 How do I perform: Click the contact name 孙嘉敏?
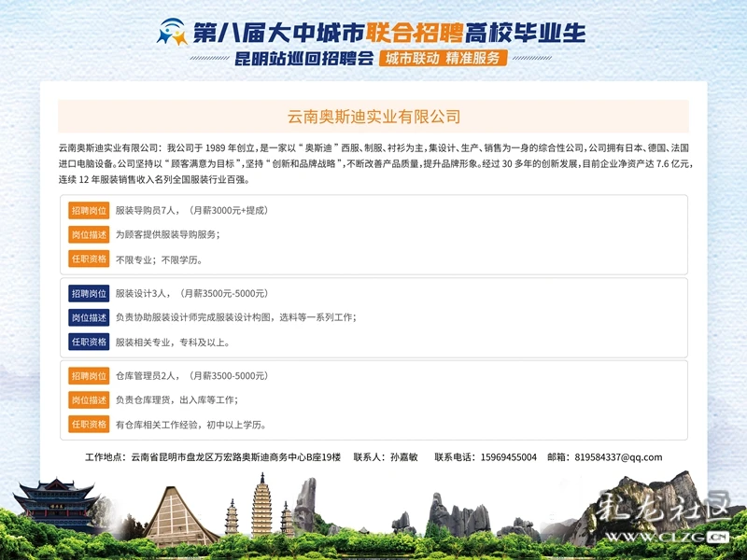click(x=404, y=457)
